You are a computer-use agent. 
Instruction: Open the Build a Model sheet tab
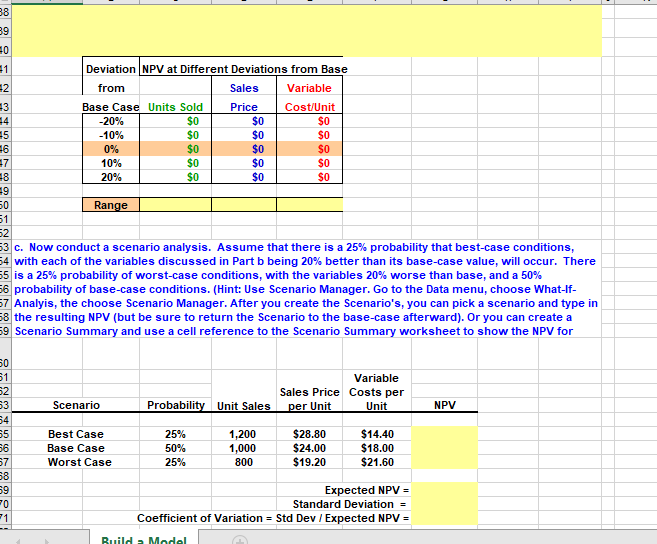144,539
